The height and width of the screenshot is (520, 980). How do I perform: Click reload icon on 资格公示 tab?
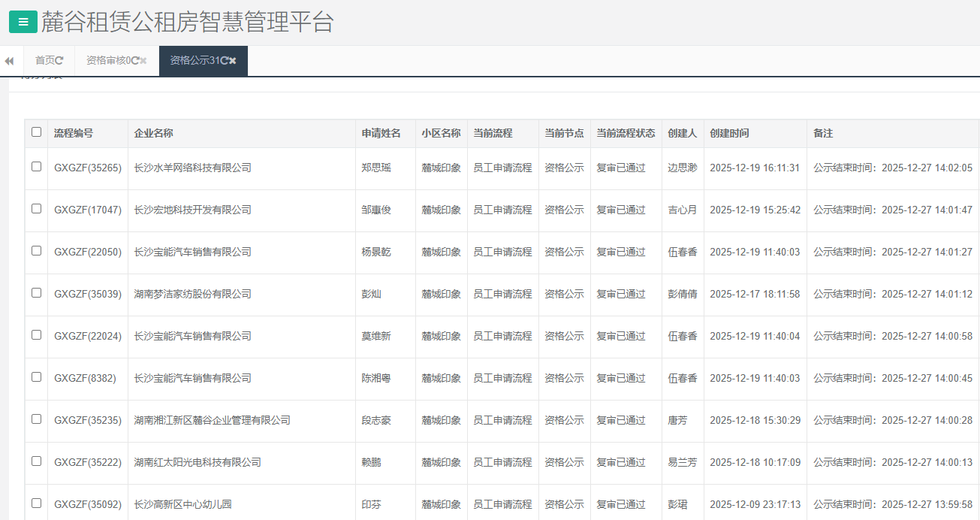click(224, 61)
